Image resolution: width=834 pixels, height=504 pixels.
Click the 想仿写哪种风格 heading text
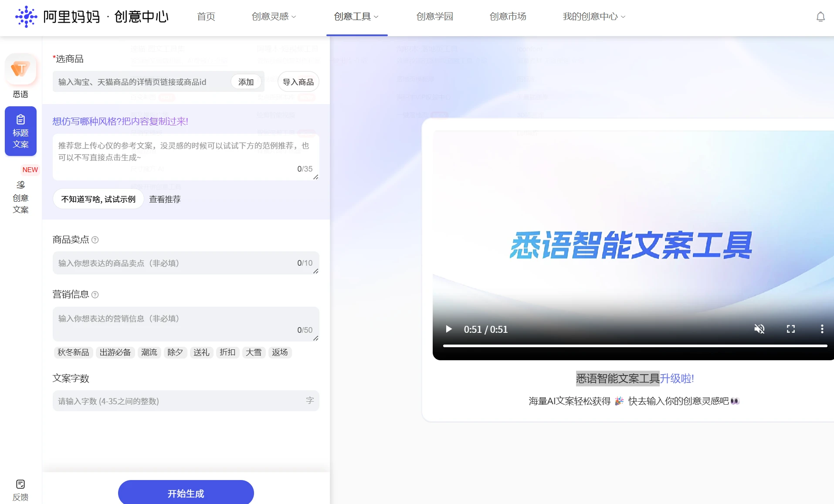pos(120,121)
